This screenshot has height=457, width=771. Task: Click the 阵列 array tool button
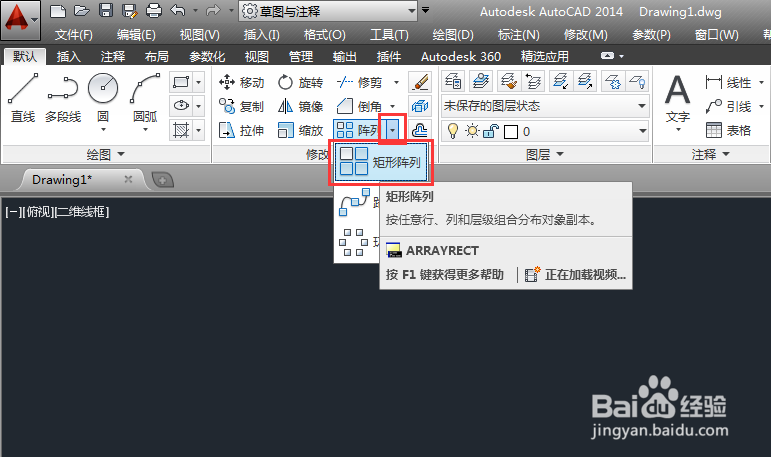[x=357, y=130]
